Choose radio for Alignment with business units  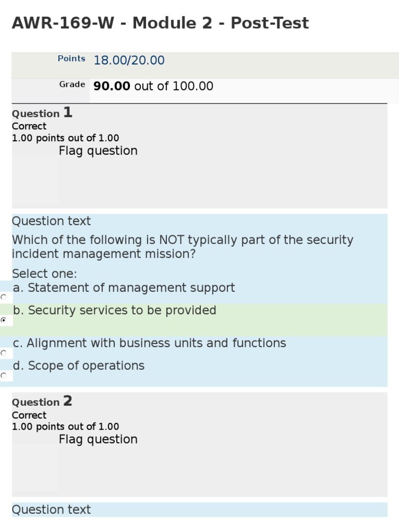coord(4,353)
